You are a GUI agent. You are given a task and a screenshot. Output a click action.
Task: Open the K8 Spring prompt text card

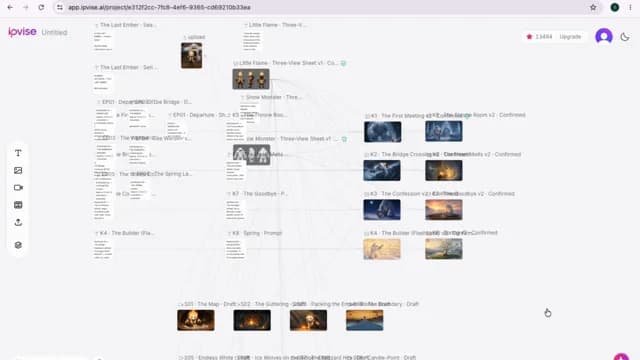[x=236, y=250]
